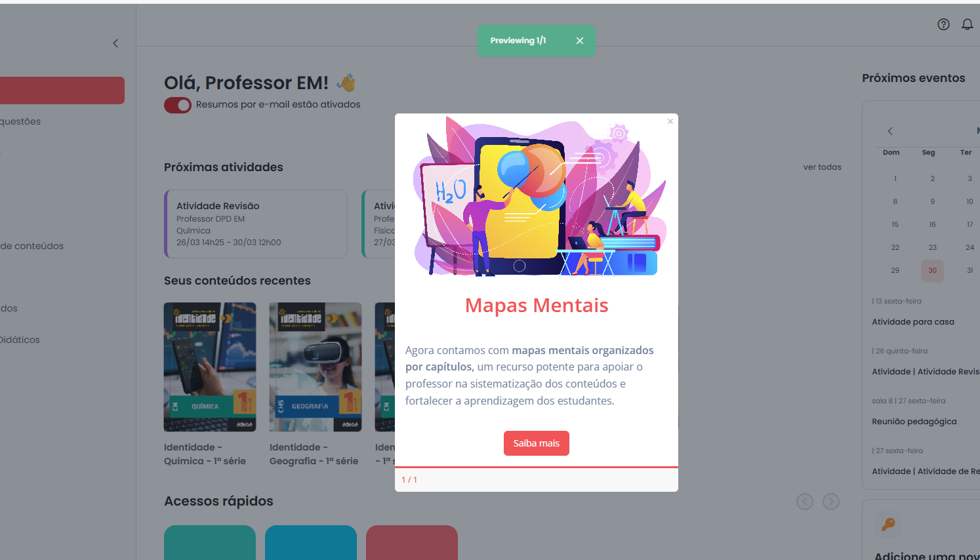Open the Reunião pedagógica event
Viewport: 980px width, 560px height.
(914, 422)
